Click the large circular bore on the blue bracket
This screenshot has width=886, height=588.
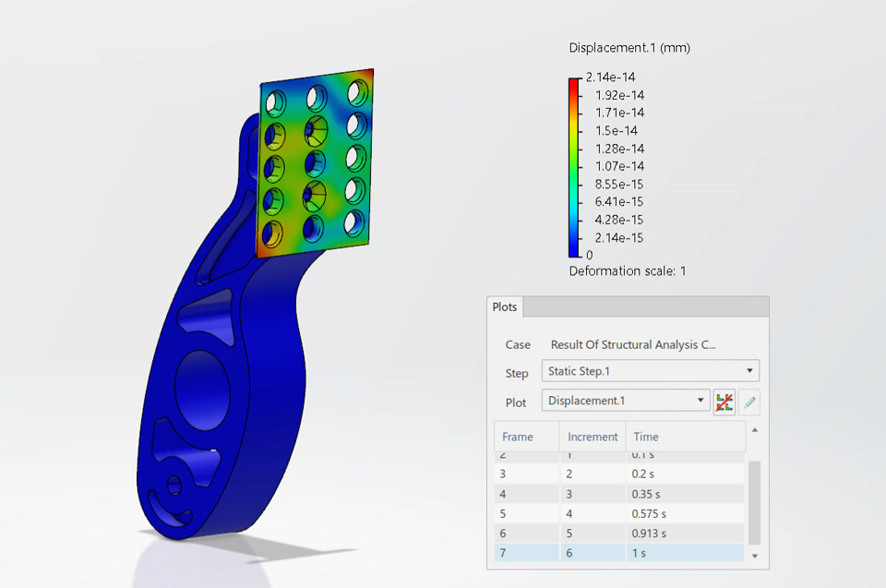(202, 389)
